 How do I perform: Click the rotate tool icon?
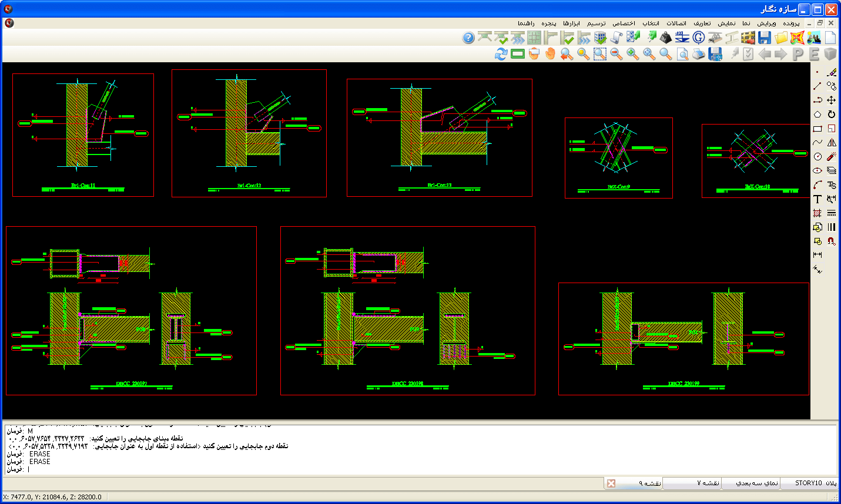coord(832,115)
